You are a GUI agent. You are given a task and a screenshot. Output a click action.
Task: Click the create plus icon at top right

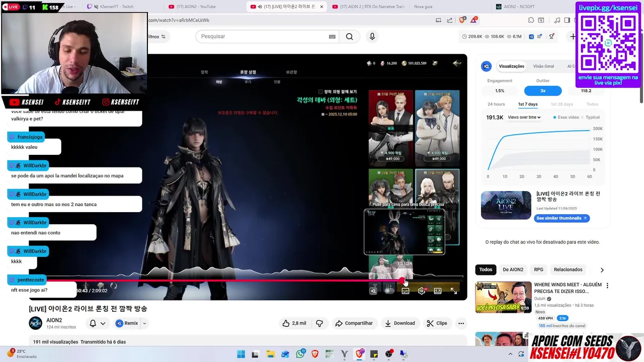coord(573,36)
